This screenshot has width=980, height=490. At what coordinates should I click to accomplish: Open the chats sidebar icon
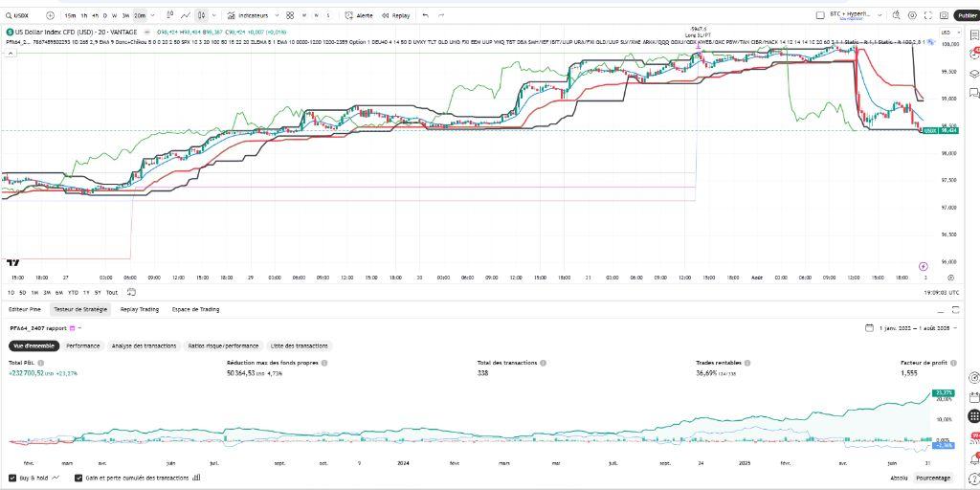click(x=973, y=93)
